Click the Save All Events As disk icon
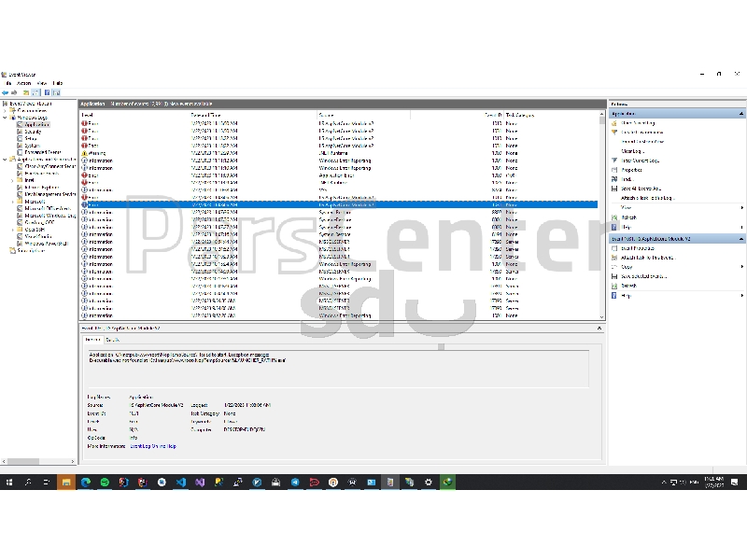 pyautogui.click(x=614, y=189)
